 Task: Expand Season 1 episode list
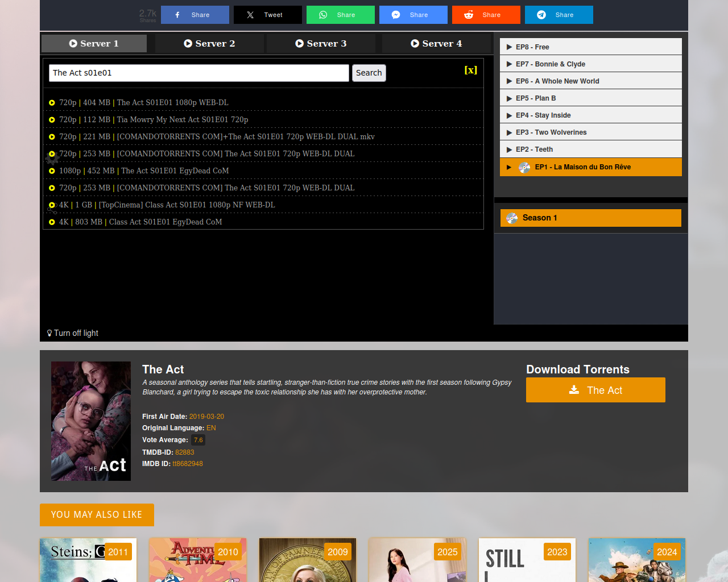click(x=591, y=218)
